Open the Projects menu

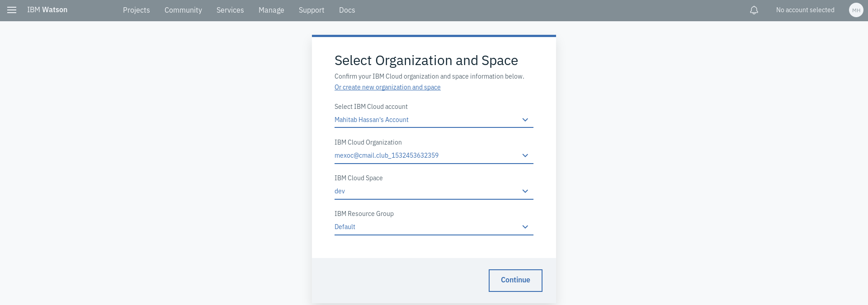click(136, 10)
